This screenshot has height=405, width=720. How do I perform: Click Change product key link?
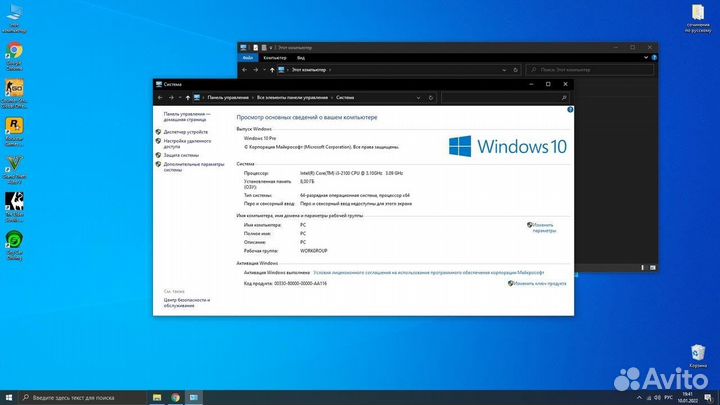click(540, 283)
